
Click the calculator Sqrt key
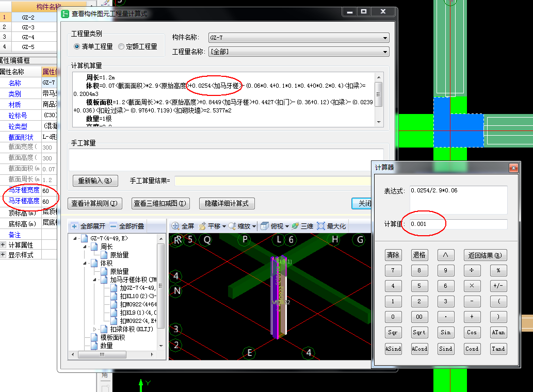419,333
